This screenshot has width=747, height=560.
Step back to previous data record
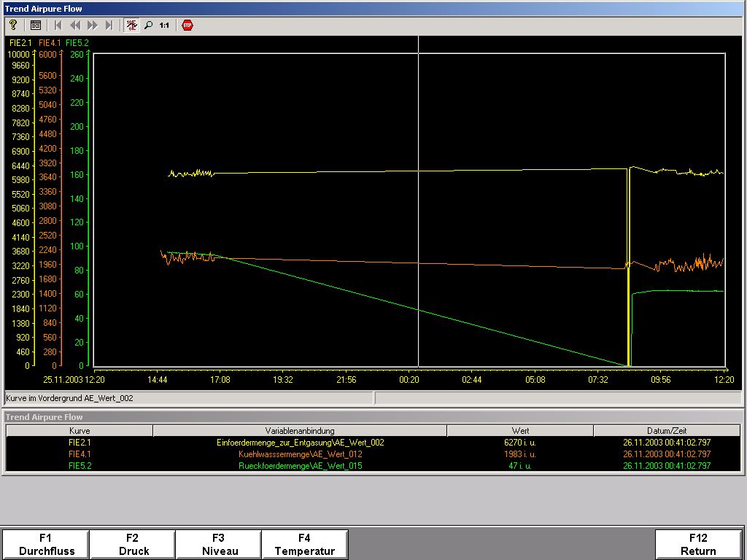(75, 25)
